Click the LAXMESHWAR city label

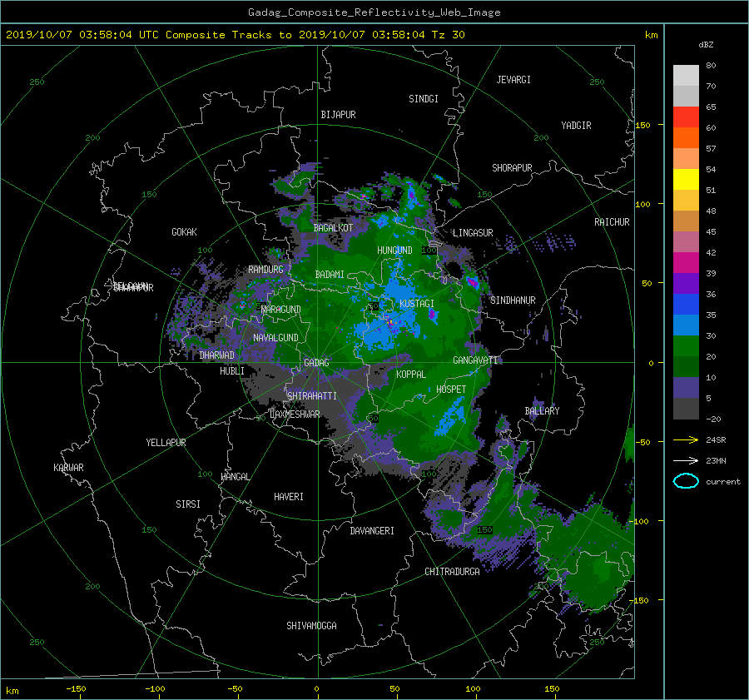295,415
